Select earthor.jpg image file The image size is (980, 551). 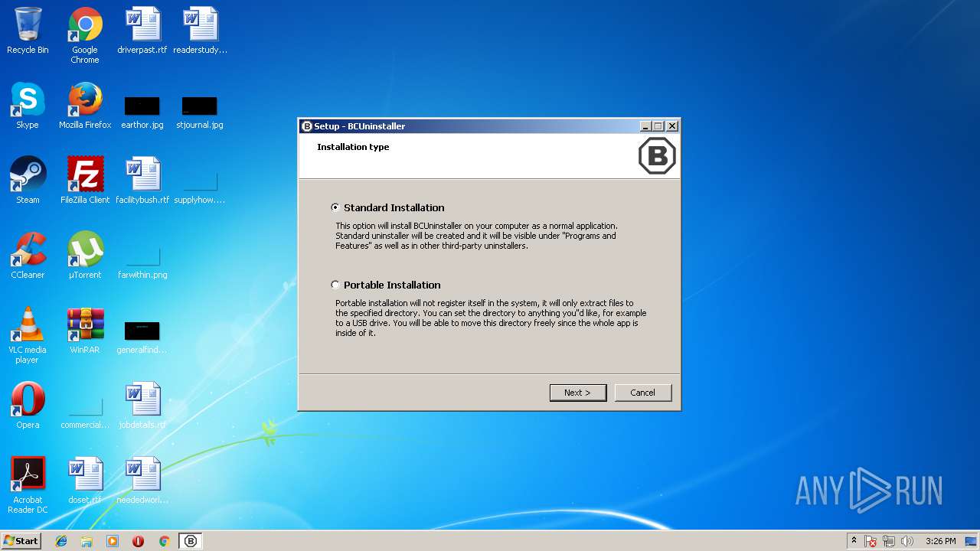click(x=142, y=112)
